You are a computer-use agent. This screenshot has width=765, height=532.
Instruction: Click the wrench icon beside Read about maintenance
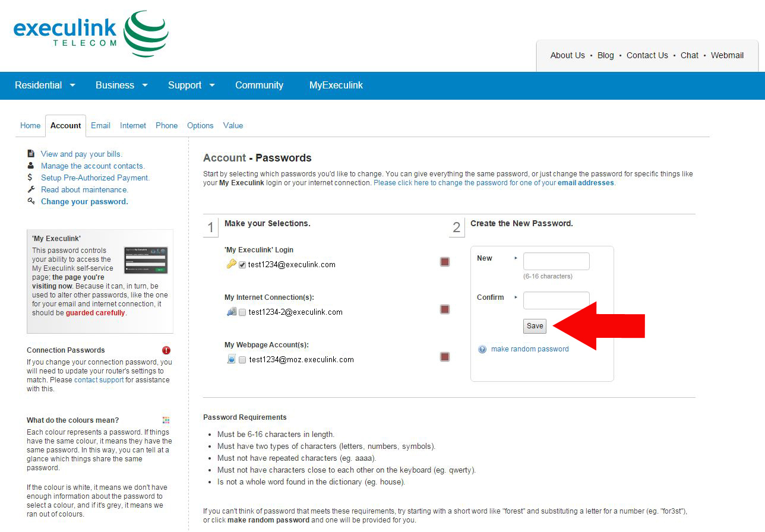point(31,189)
